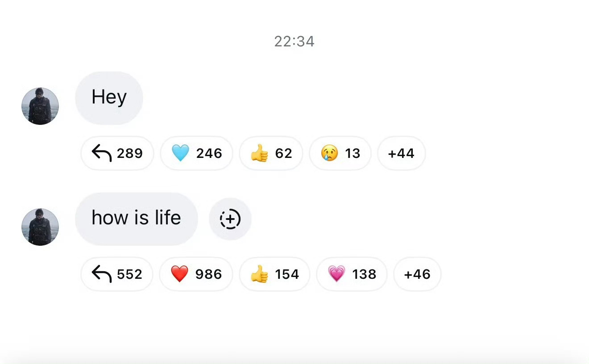The width and height of the screenshot is (589, 364).
Task: Open the avatar next to 'how is life'
Action: click(x=40, y=227)
